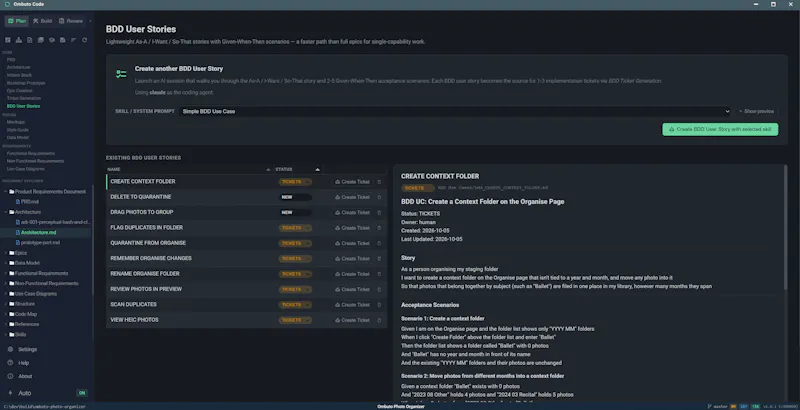Open Help via question mark icon
The width and height of the screenshot is (800, 410).
(10, 363)
